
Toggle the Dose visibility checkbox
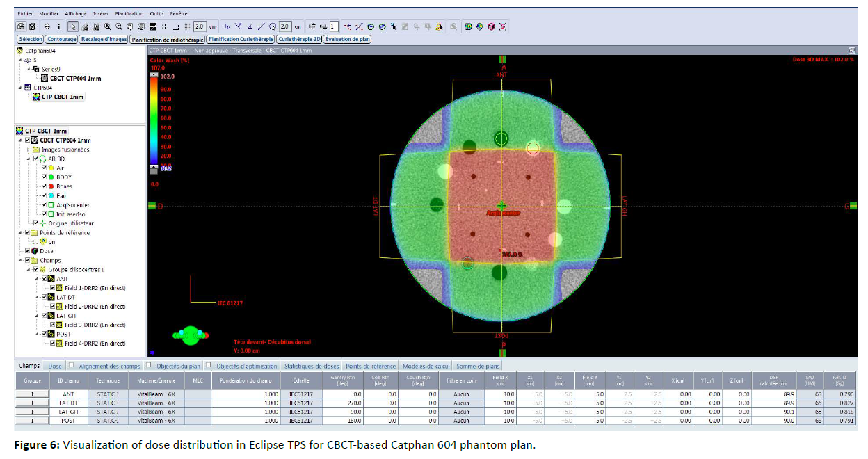[x=28, y=251]
